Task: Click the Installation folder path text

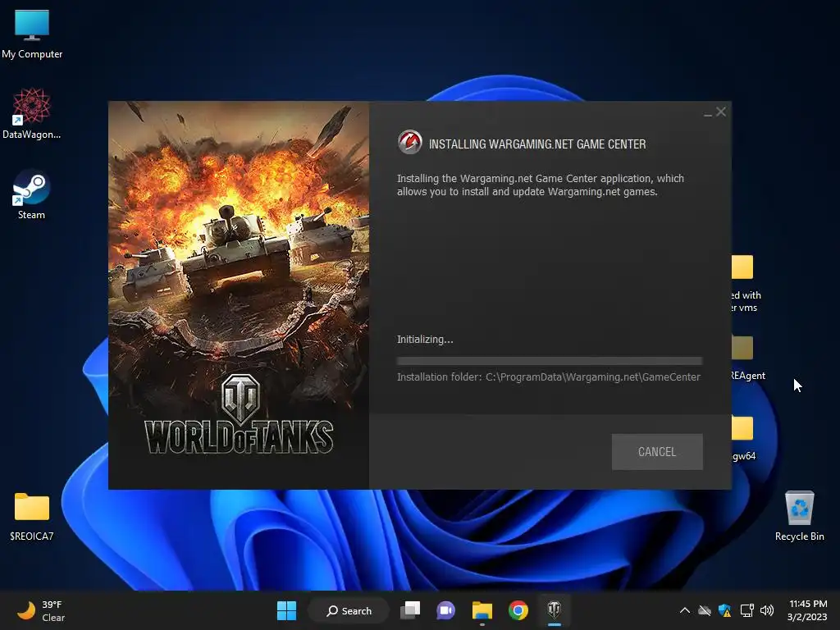Action: coord(549,377)
